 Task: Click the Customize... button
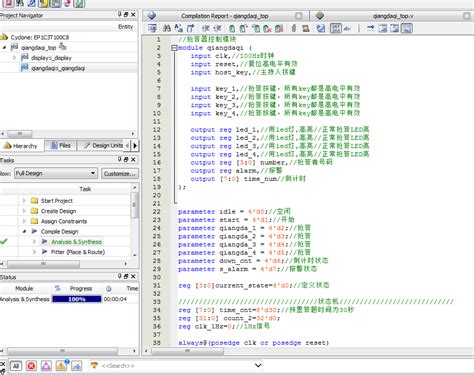119,173
